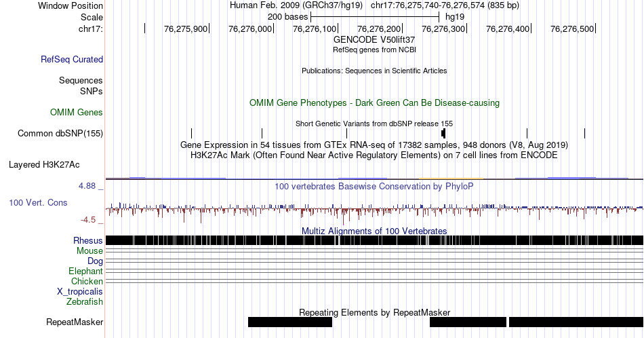
Task: Click the 4.88 conservation maximum value
Action: [87, 186]
